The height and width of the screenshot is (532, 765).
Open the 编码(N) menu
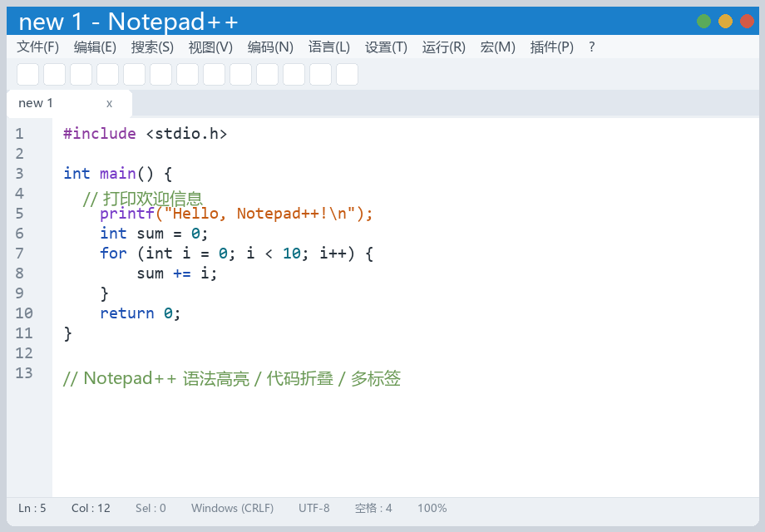tap(270, 47)
